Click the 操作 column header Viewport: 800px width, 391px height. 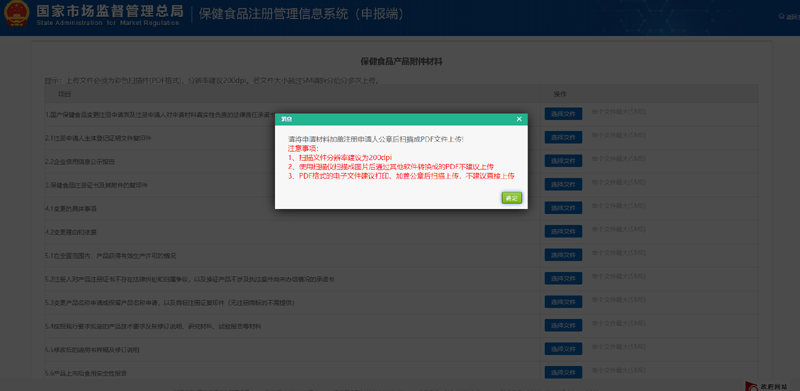[560, 94]
